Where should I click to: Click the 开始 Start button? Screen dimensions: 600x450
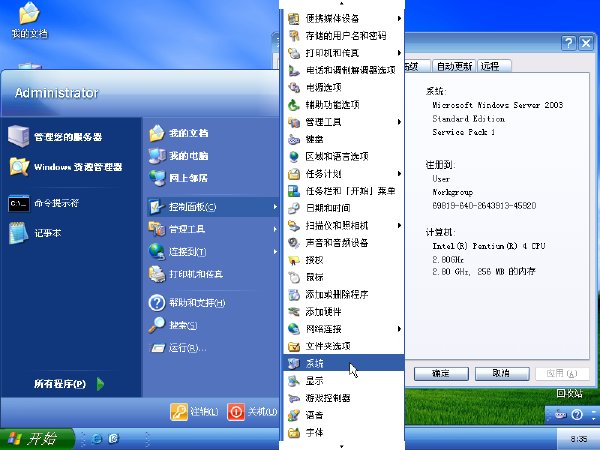[x=37, y=439]
